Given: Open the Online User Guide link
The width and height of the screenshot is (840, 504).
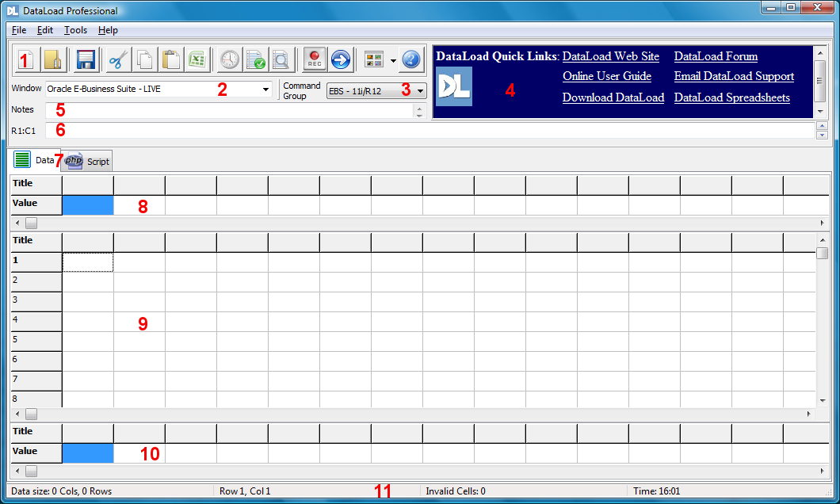Looking at the screenshot, I should tap(607, 76).
